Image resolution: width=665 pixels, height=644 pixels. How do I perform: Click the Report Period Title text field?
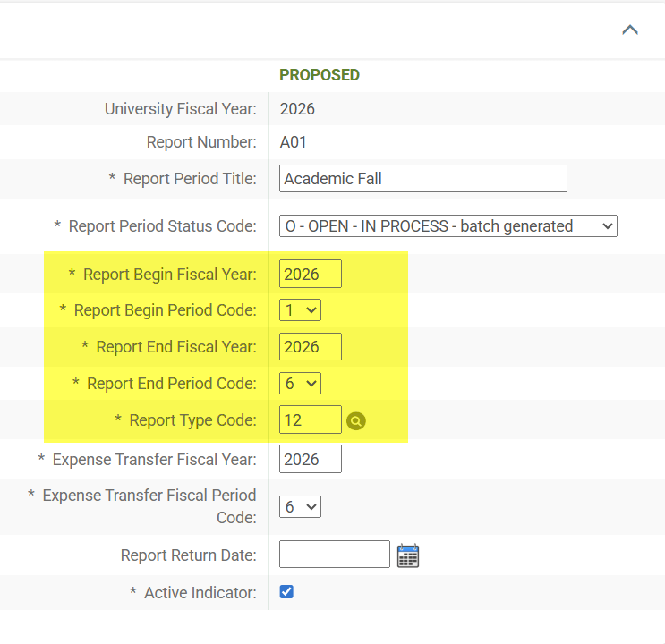pyautogui.click(x=422, y=179)
